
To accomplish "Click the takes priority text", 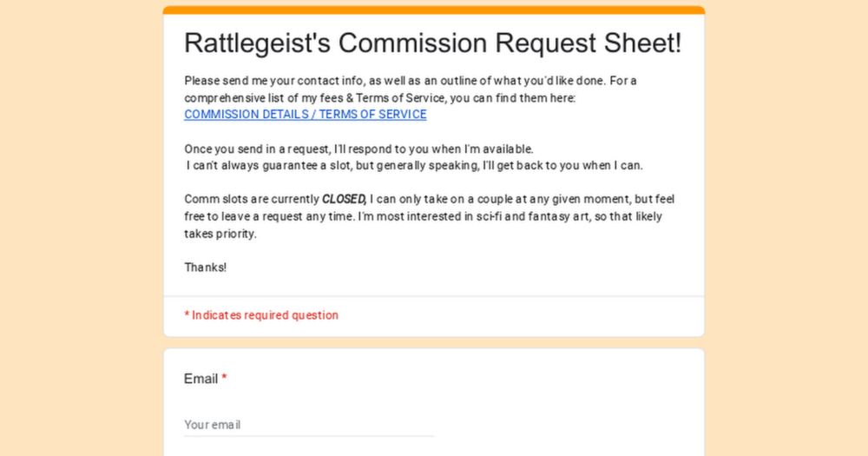I will point(220,234).
